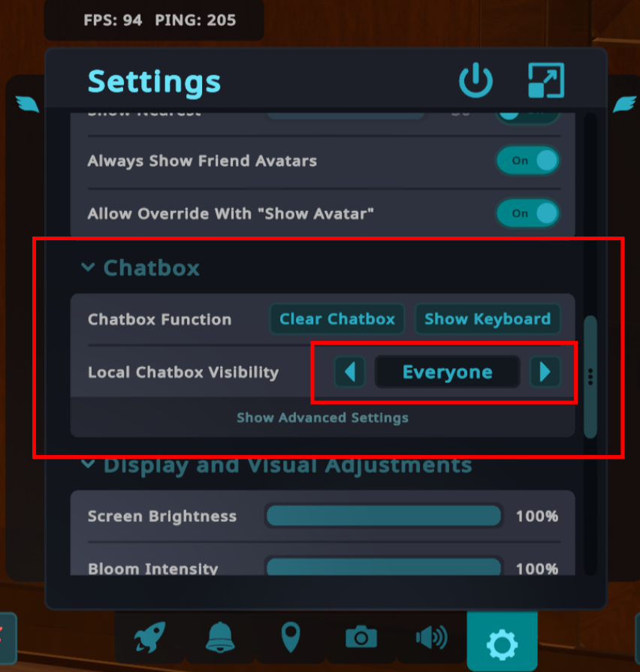The width and height of the screenshot is (640, 672).
Task: Collapse the Chatbox section chevron
Action: tap(88, 267)
